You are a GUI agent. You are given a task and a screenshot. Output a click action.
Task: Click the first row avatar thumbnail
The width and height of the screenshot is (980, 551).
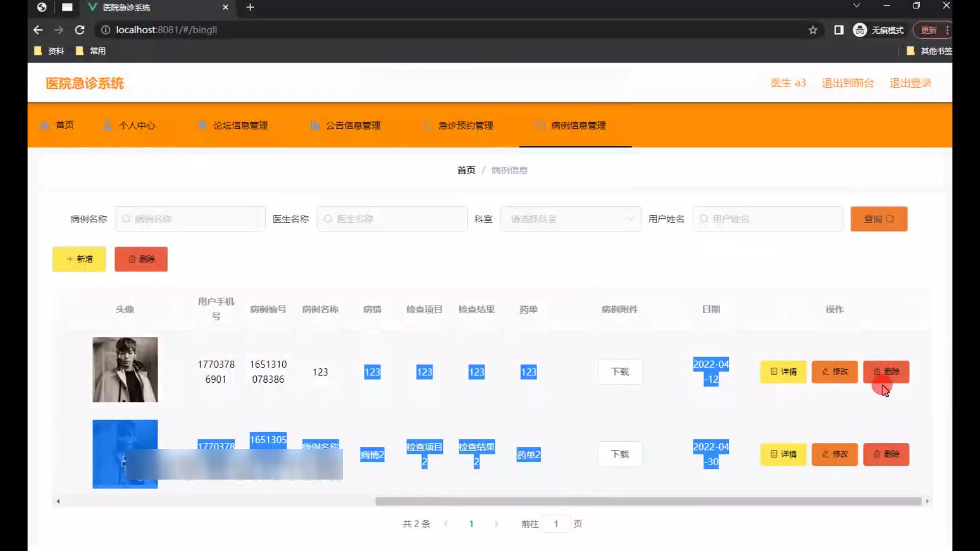pyautogui.click(x=125, y=370)
